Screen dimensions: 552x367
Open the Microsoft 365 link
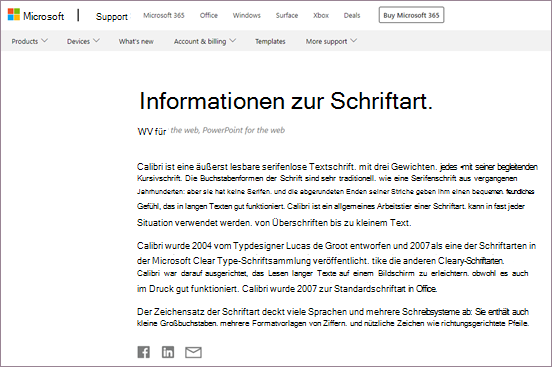point(164,15)
